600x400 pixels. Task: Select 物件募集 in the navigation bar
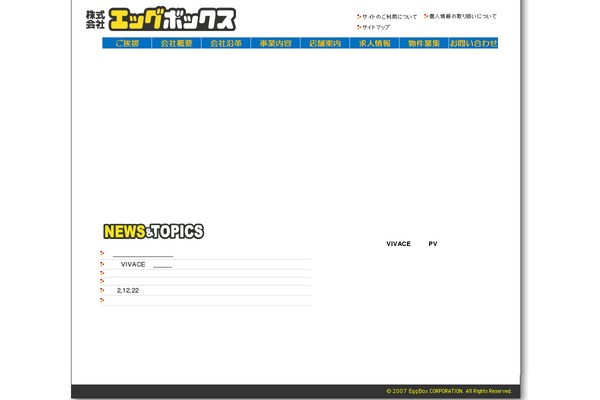(424, 43)
